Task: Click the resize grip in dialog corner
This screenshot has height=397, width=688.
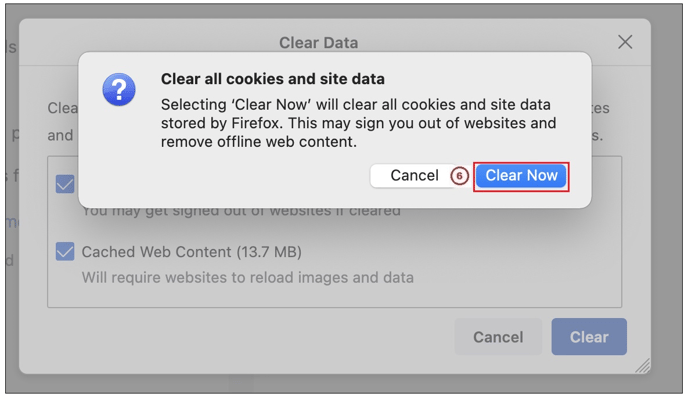Action: (x=643, y=365)
